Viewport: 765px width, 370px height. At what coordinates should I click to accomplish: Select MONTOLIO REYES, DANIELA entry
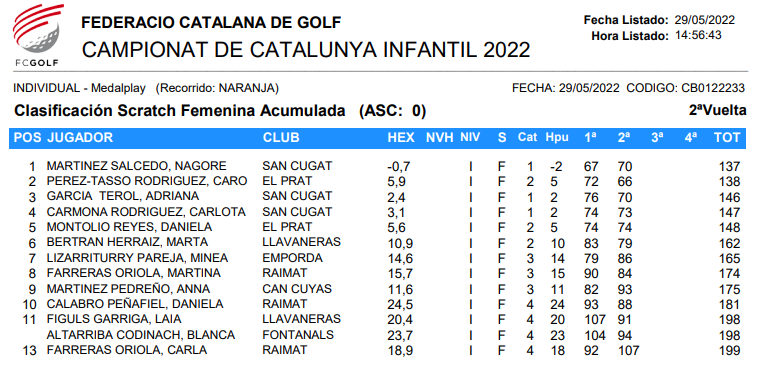pyautogui.click(x=129, y=227)
